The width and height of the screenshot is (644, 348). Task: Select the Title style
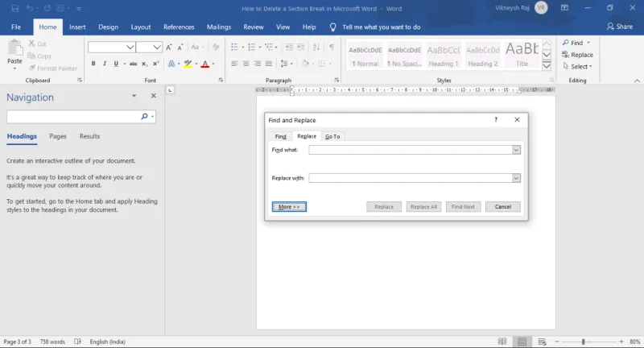coord(522,56)
